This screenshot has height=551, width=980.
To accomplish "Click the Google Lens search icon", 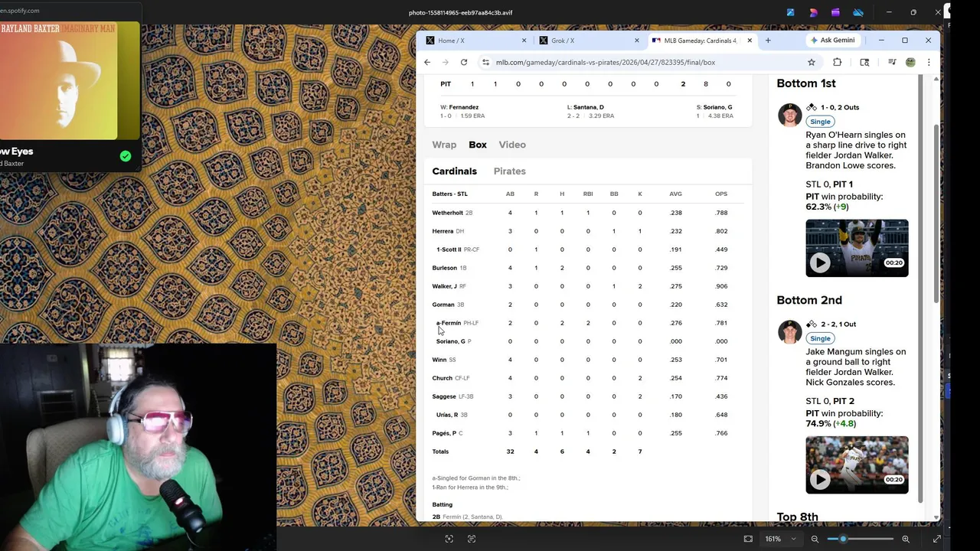I will [x=864, y=63].
